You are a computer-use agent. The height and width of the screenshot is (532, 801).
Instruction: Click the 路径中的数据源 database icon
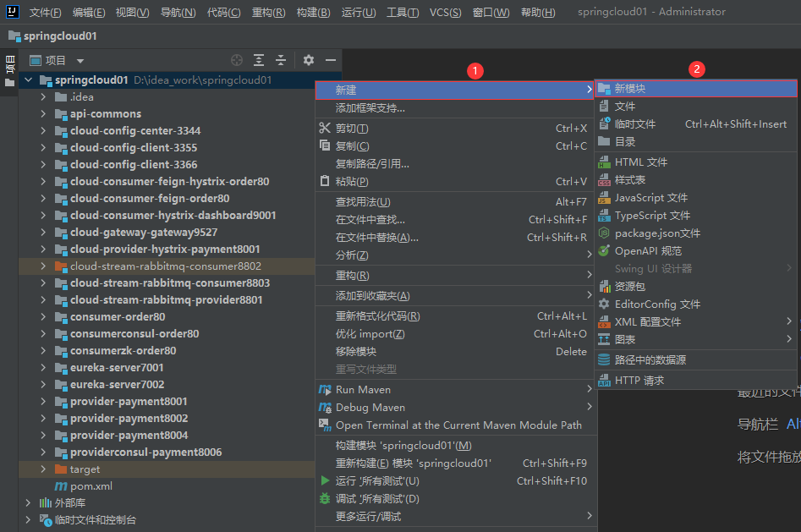pyautogui.click(x=604, y=359)
